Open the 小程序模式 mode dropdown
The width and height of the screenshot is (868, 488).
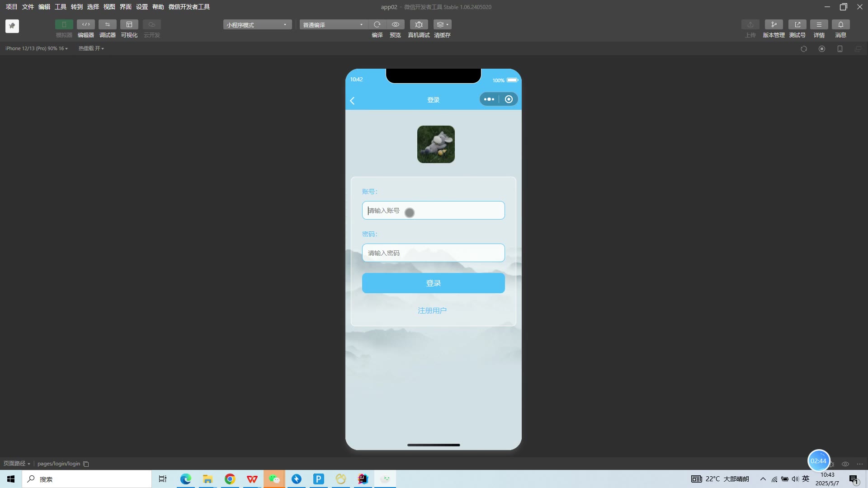257,25
